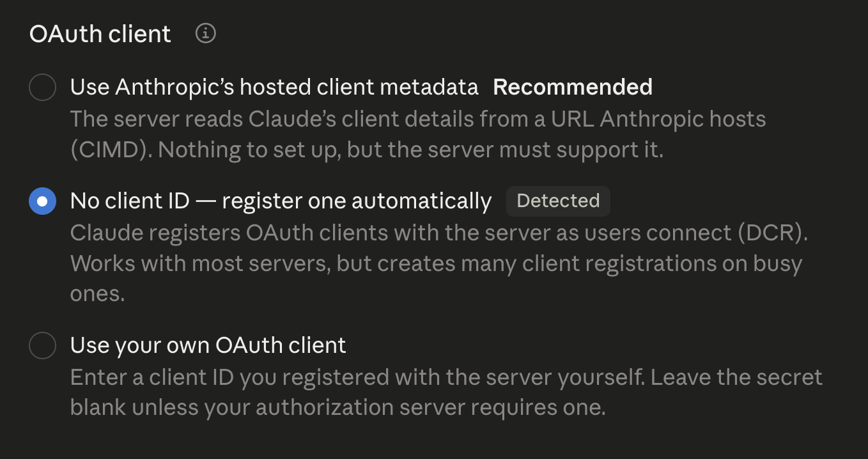Click the Recommended label
The image size is (868, 459).
(x=573, y=87)
